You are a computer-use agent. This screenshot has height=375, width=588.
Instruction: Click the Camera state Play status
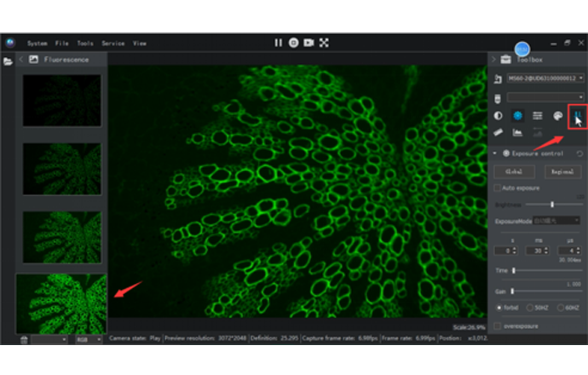click(x=135, y=338)
